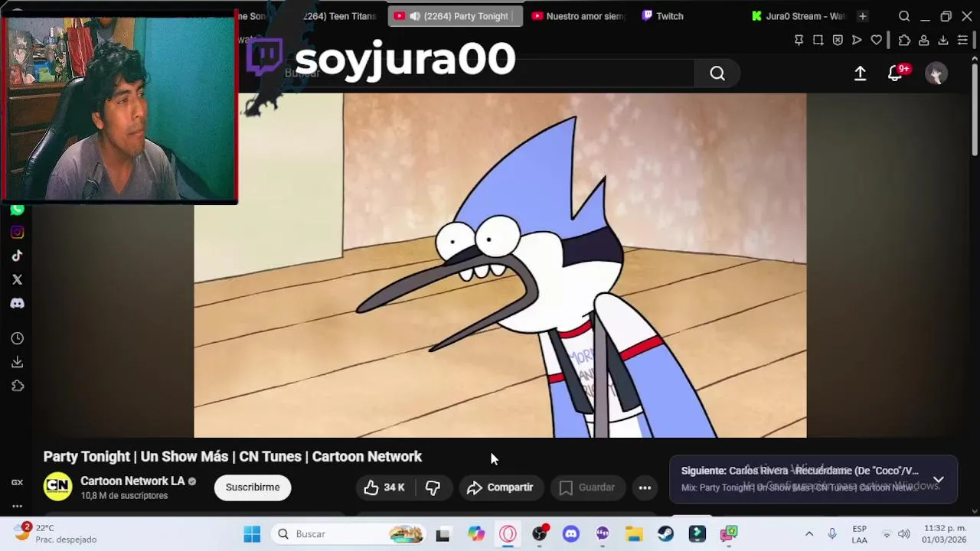Open TikTok from the browser sidebar

17,256
